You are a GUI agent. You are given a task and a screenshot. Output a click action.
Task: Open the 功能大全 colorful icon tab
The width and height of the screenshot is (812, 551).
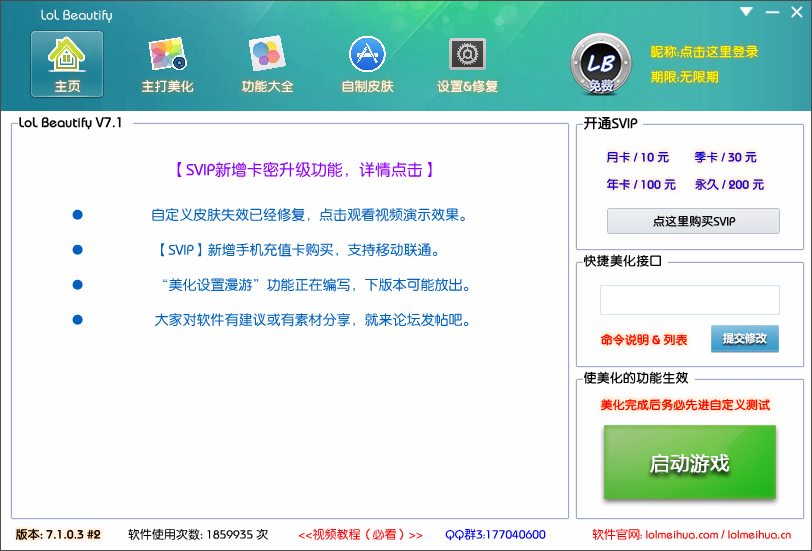(267, 64)
